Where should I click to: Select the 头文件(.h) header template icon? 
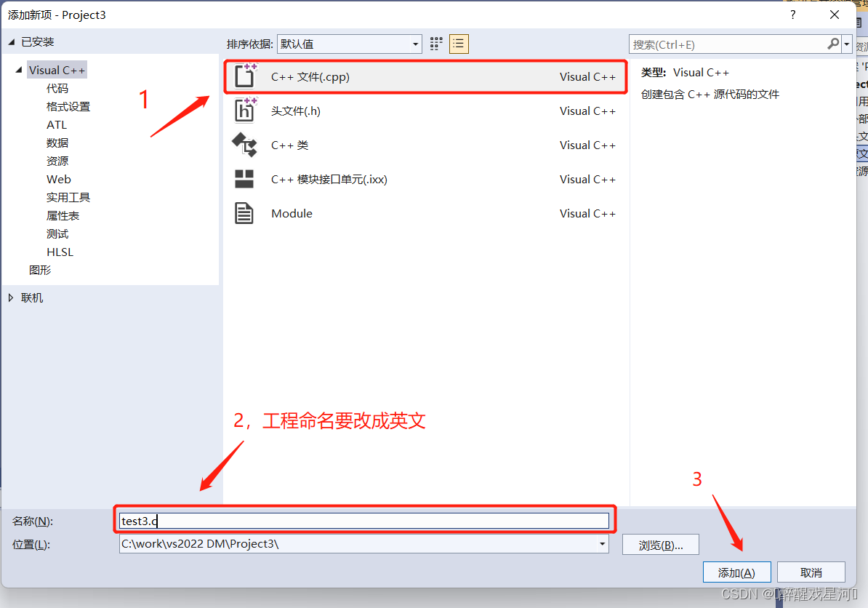coord(244,110)
